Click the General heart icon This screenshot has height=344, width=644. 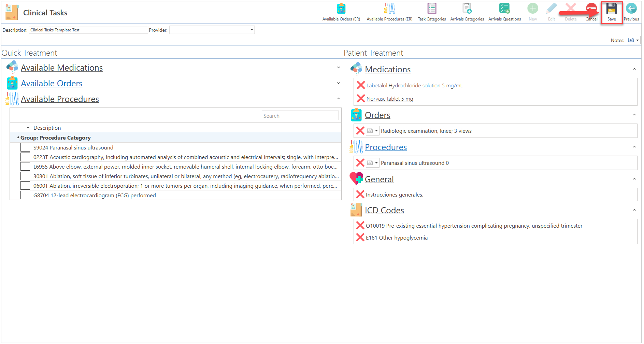point(356,178)
